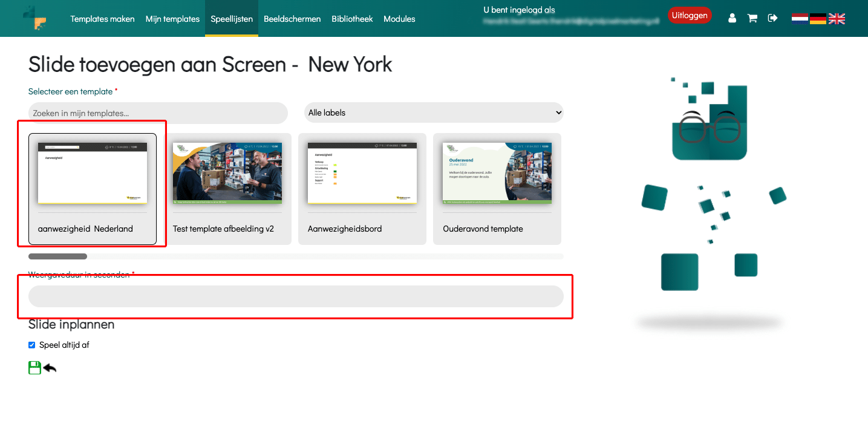Viewport: 868px width, 430px height.
Task: Click the sign-out arrow icon
Action: [x=772, y=18]
